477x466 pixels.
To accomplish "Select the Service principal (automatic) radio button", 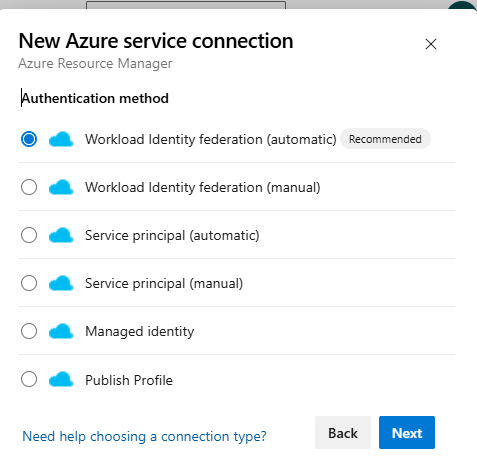I will tap(29, 235).
